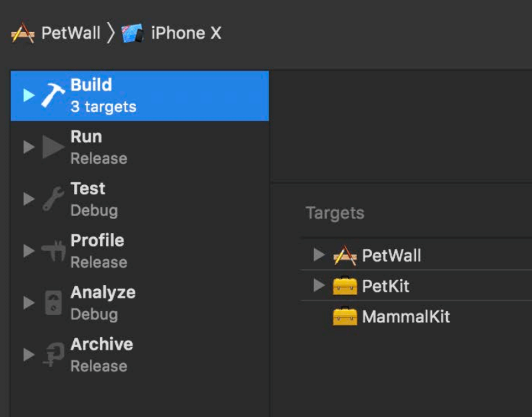Click the PetWall app target icon
Image resolution: width=532 pixels, height=417 pixels.
(x=345, y=255)
